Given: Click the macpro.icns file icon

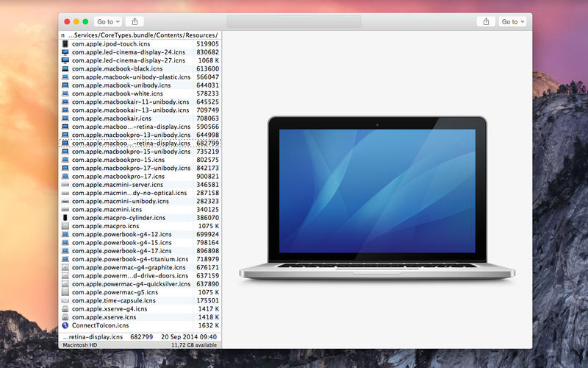Looking at the screenshot, I should [x=65, y=226].
